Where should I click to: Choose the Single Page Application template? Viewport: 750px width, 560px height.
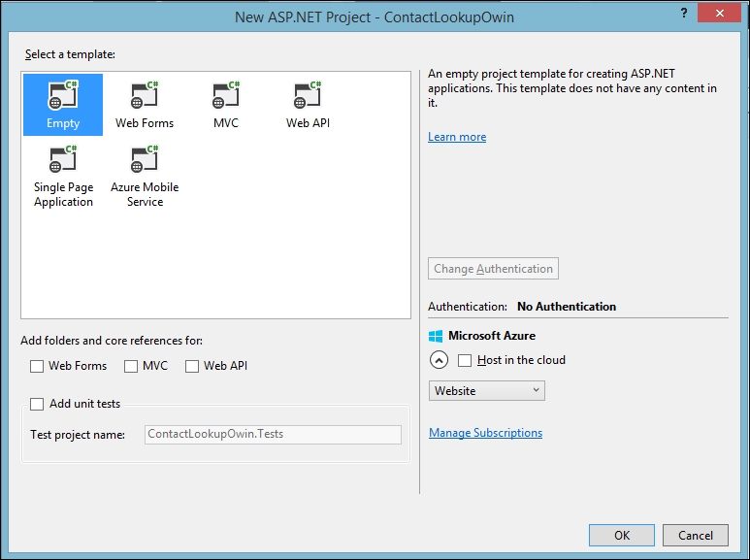click(63, 177)
